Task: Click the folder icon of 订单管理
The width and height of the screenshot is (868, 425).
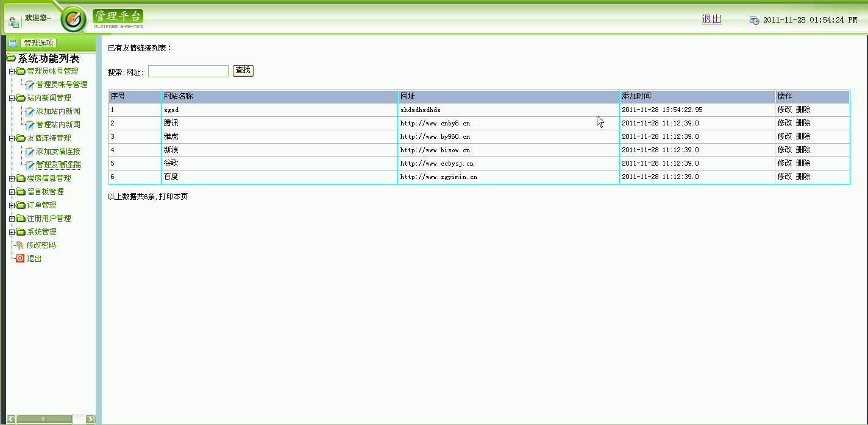Action: click(21, 205)
